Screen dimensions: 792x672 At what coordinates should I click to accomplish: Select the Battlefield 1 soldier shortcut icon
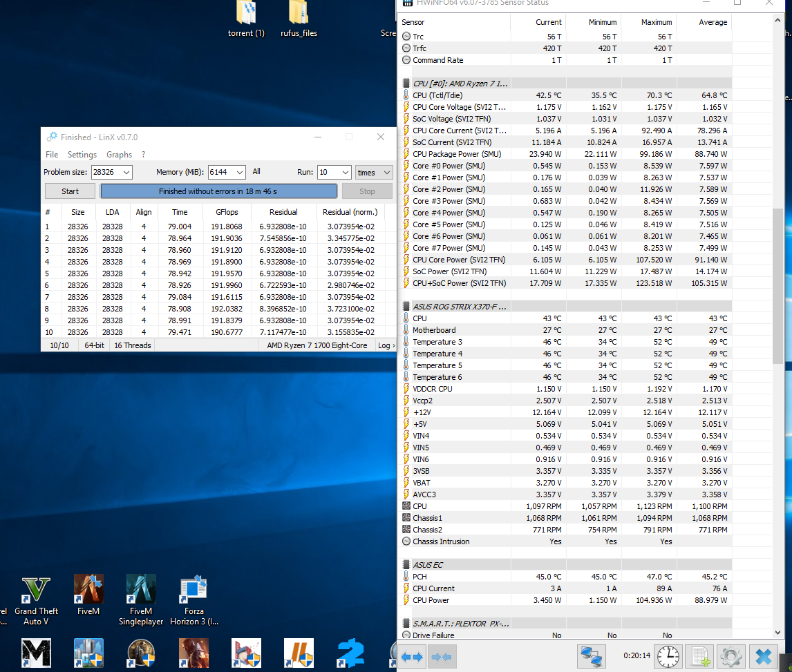[194, 653]
